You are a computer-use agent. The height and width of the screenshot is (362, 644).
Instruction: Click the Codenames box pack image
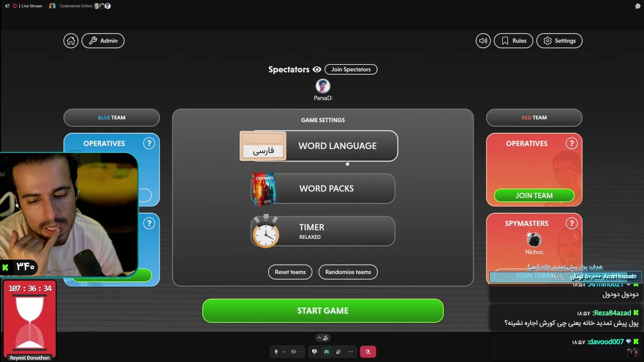pyautogui.click(x=264, y=190)
